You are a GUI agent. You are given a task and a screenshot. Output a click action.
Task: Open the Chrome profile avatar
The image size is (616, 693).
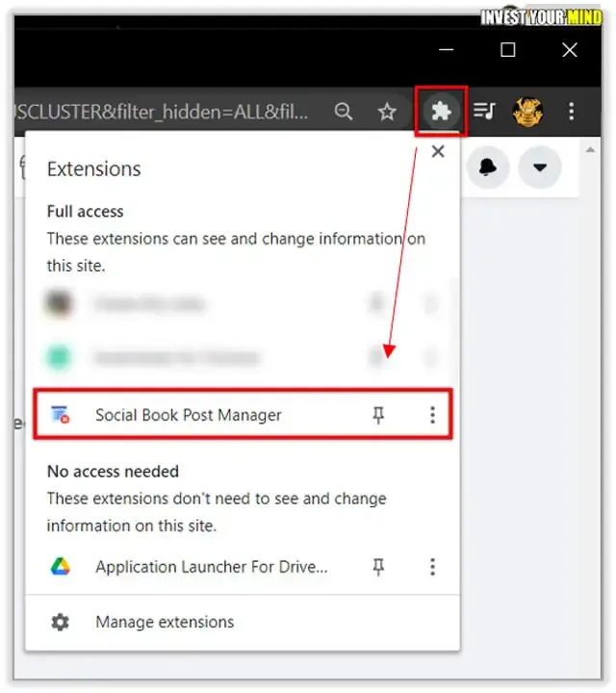click(x=527, y=112)
